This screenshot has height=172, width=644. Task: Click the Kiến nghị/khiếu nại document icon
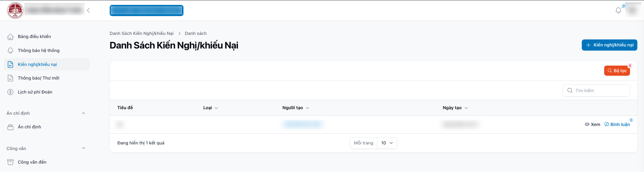pyautogui.click(x=10, y=65)
